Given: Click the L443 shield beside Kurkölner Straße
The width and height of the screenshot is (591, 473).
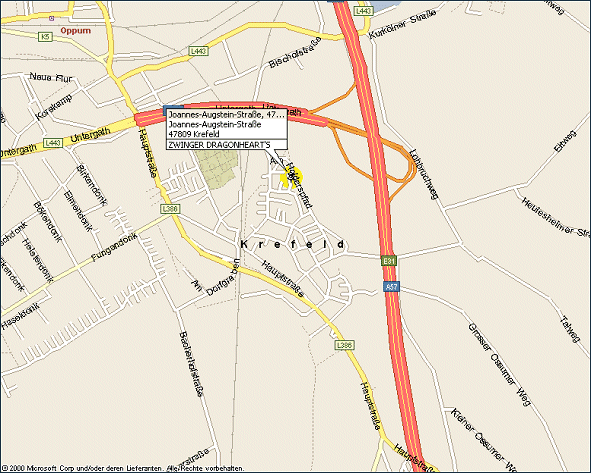Looking at the screenshot, I should pos(363,11).
